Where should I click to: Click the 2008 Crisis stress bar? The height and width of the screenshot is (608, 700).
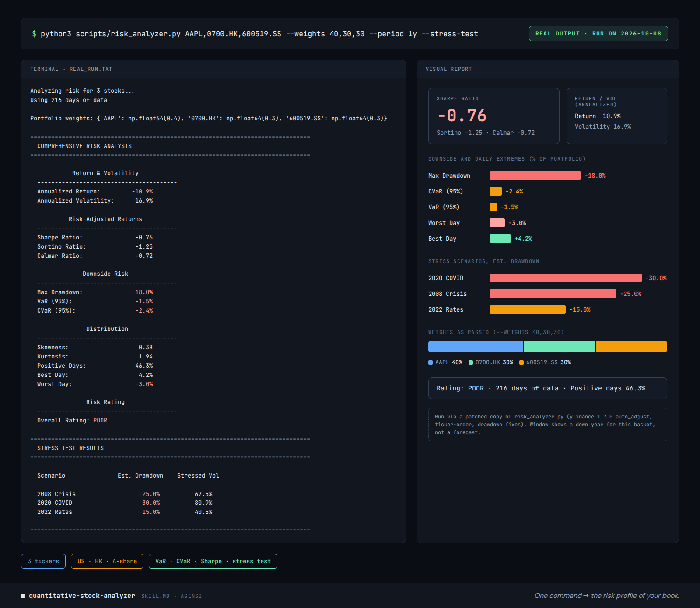tap(553, 294)
